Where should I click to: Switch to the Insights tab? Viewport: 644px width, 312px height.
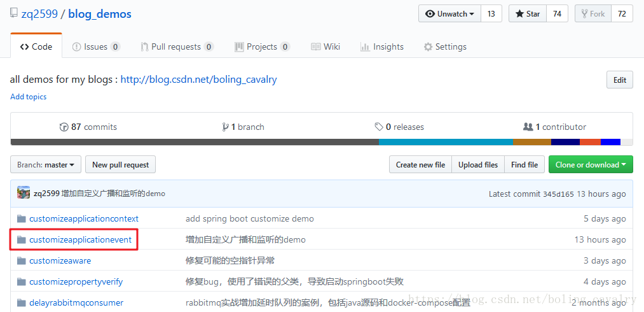(x=382, y=46)
